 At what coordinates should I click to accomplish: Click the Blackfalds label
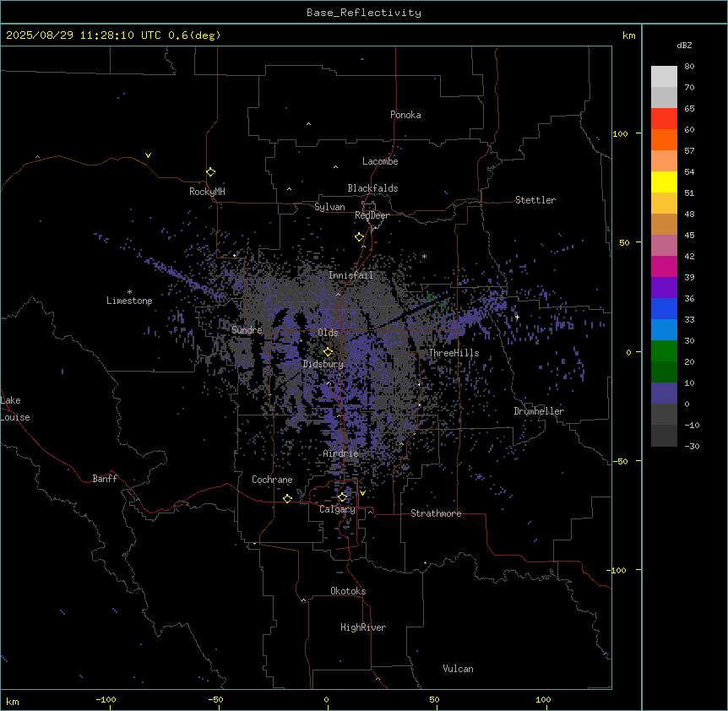coord(372,188)
